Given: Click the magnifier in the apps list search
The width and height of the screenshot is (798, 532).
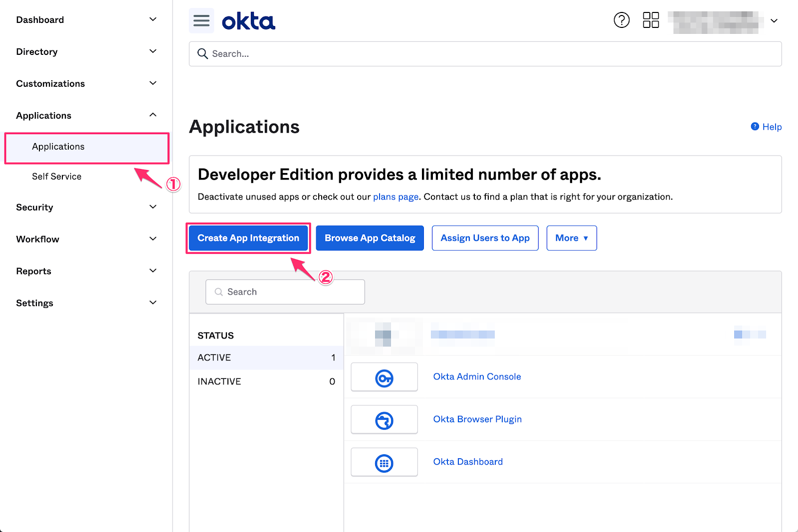Looking at the screenshot, I should (x=218, y=292).
